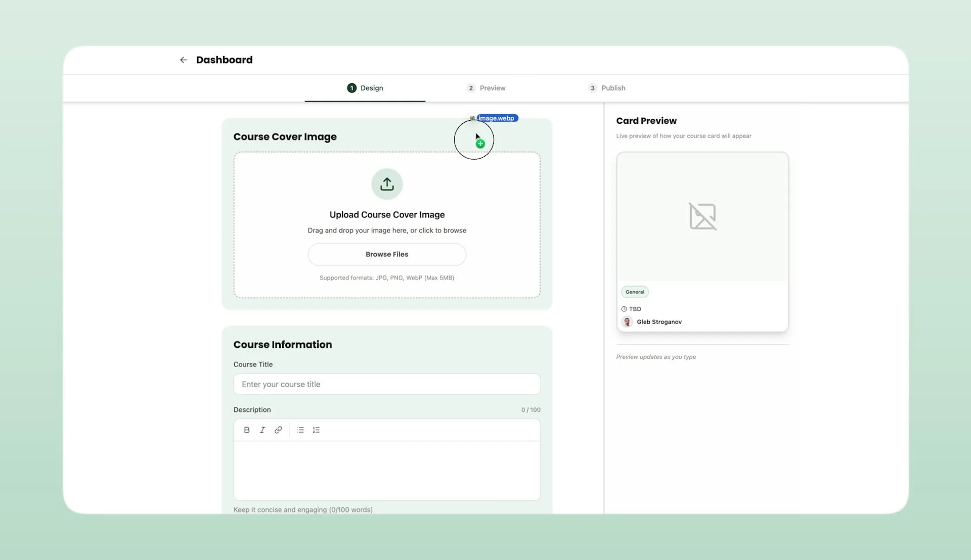Toggle bold formatting in Description toolbar
The height and width of the screenshot is (560, 971).
[247, 430]
